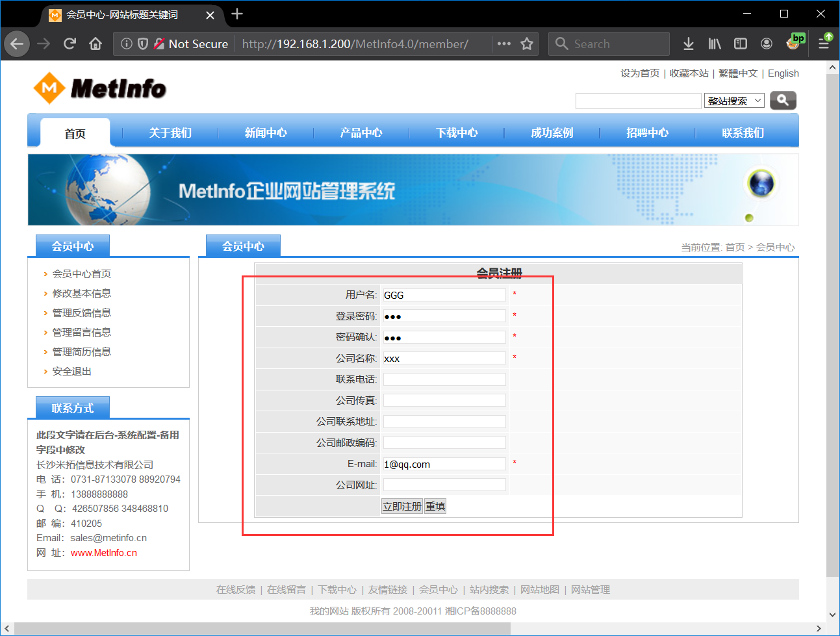The height and width of the screenshot is (636, 840).
Task: Open a new tab with plus icon
Action: click(237, 14)
